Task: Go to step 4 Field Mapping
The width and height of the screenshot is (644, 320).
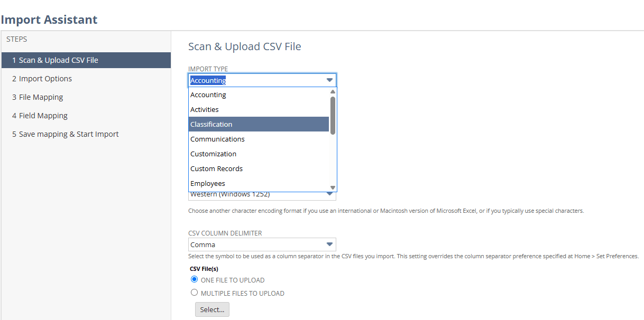Action: pos(86,116)
